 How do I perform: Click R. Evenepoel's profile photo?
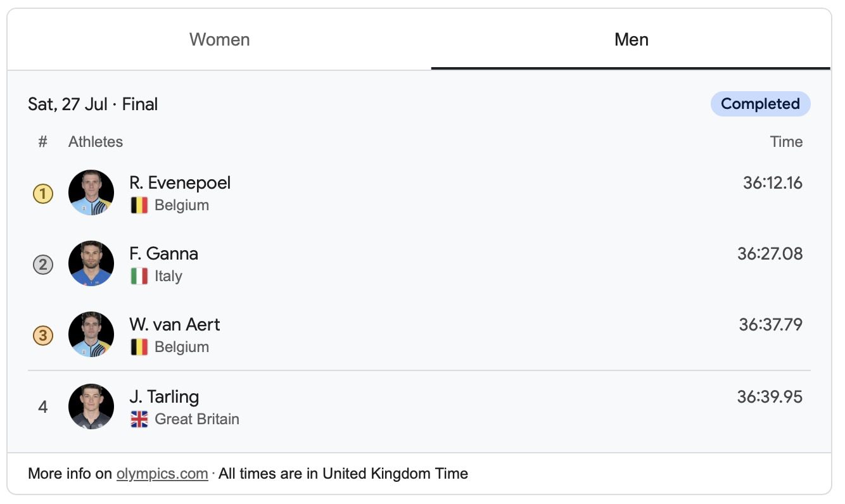pyautogui.click(x=91, y=192)
